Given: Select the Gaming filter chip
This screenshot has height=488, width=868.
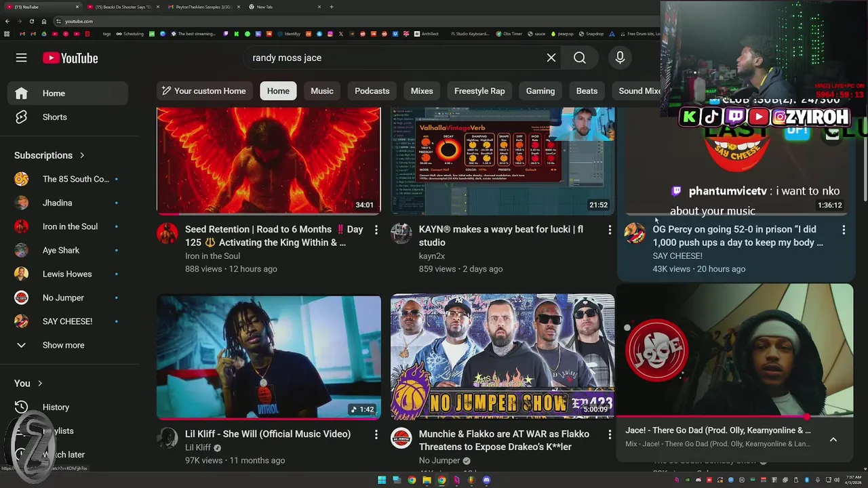Looking at the screenshot, I should 540,91.
